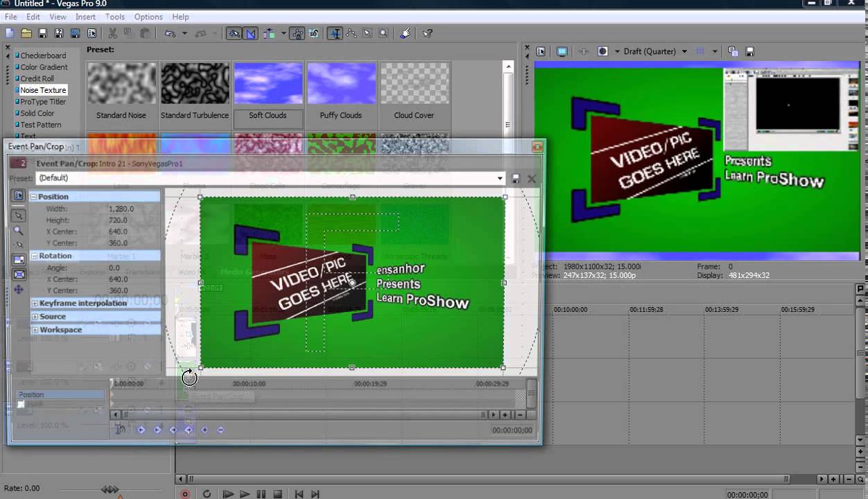Screen dimensions: 868x499
Task: Open the Auto Ripple mode dropdown arrow
Action: click(284, 33)
